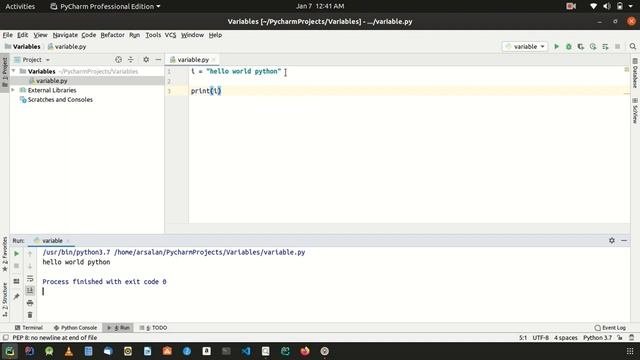Image resolution: width=640 pixels, height=360 pixels.
Task: Hide the Run panel with the minus icon
Action: tap(624, 240)
